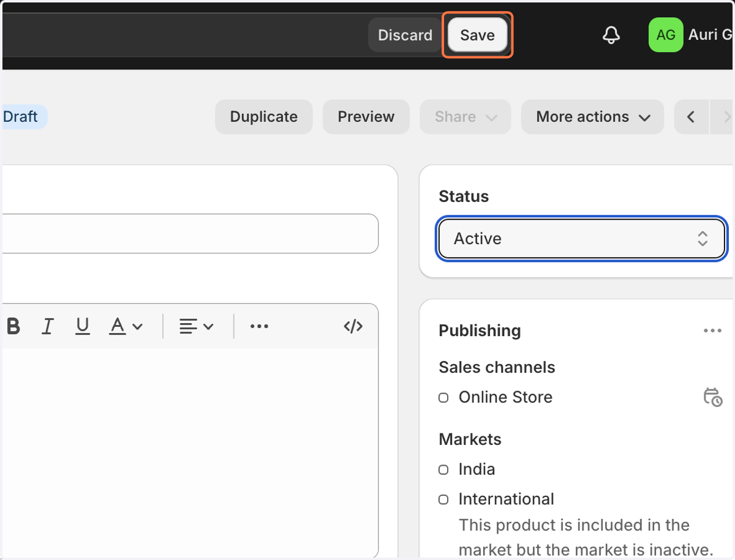Discard unsaved changes

(x=405, y=35)
